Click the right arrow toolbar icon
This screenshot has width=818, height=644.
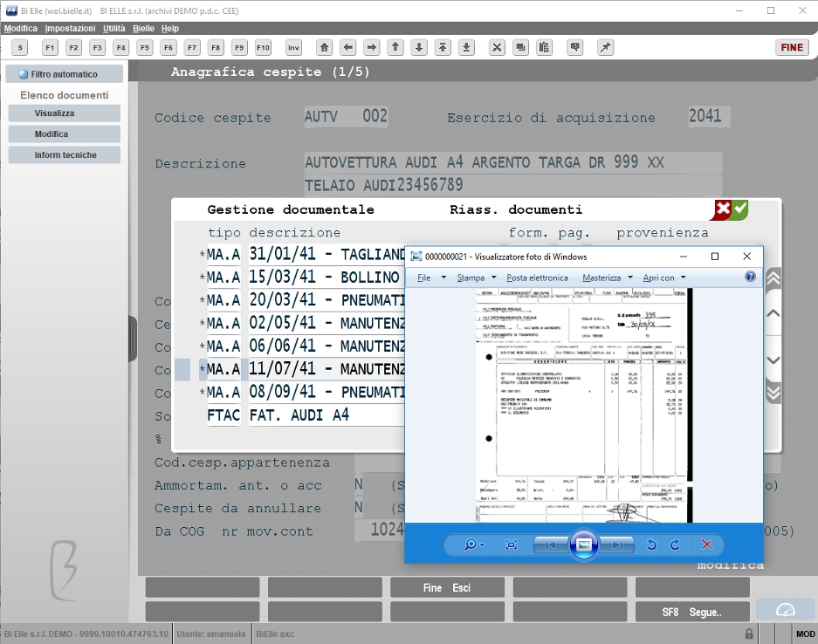tap(371, 48)
